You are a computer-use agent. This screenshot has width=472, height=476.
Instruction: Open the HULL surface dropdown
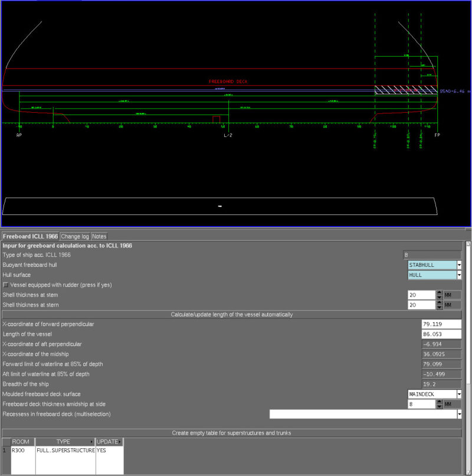click(x=459, y=275)
